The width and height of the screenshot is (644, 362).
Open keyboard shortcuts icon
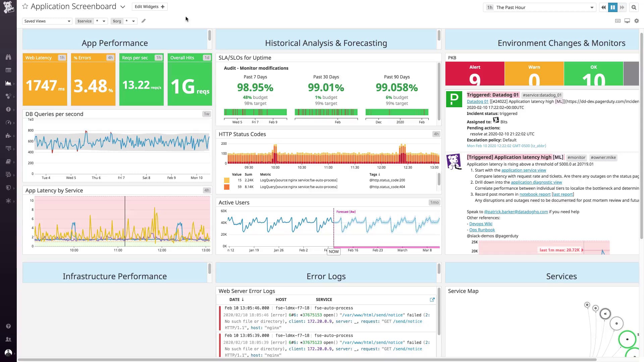coord(618,21)
